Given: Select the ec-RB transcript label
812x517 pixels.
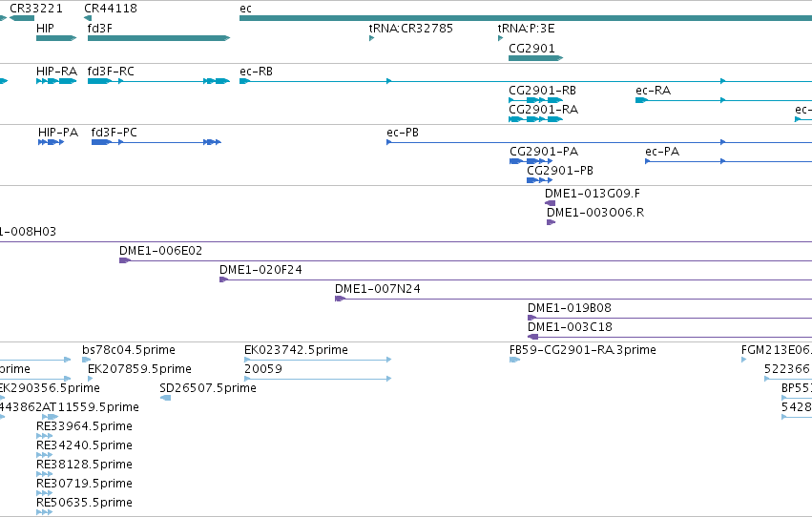Looking at the screenshot, I should coord(256,71).
